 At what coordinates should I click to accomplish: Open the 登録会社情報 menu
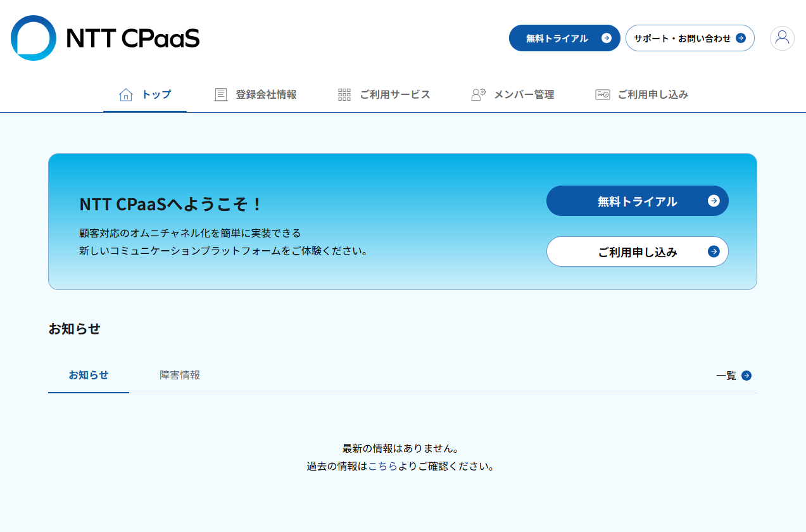point(256,94)
